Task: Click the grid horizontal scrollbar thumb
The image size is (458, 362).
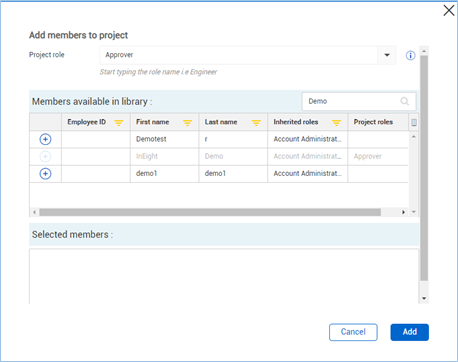Action: 210,212
